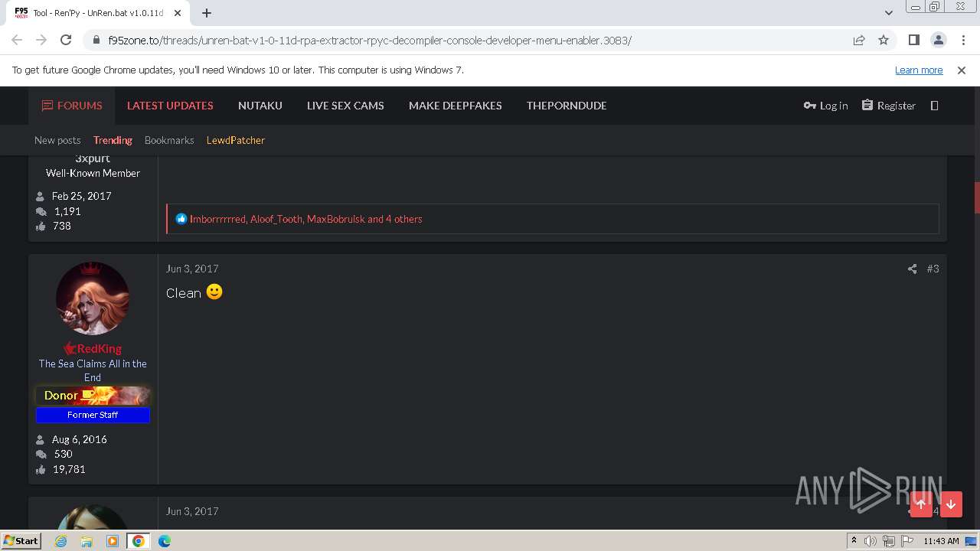
Task: Close the UnRen.bat browser tab
Action: pos(178,13)
